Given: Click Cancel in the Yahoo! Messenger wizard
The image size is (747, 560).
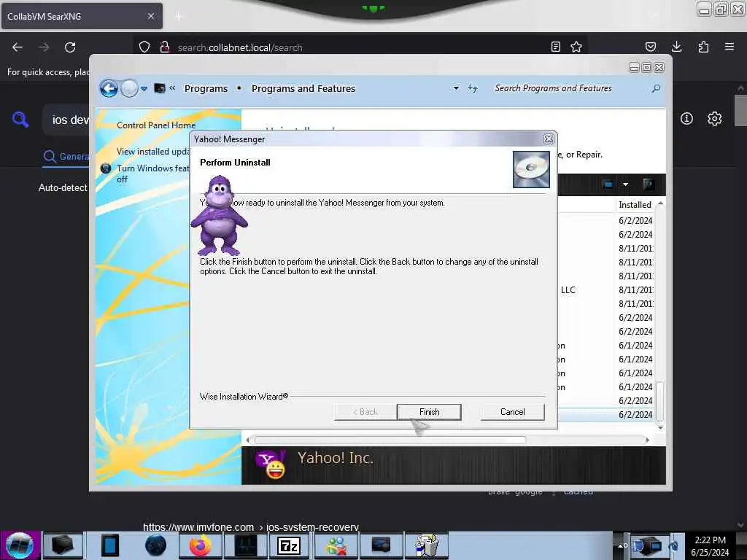Looking at the screenshot, I should click(512, 412).
